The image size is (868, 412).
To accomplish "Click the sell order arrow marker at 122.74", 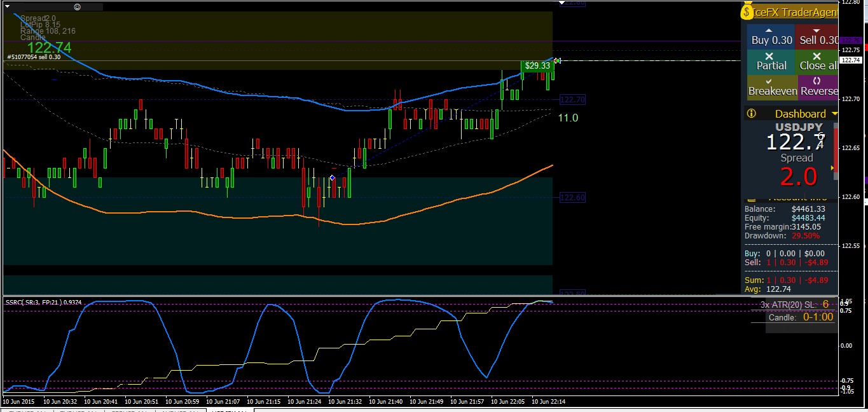I will [x=557, y=60].
